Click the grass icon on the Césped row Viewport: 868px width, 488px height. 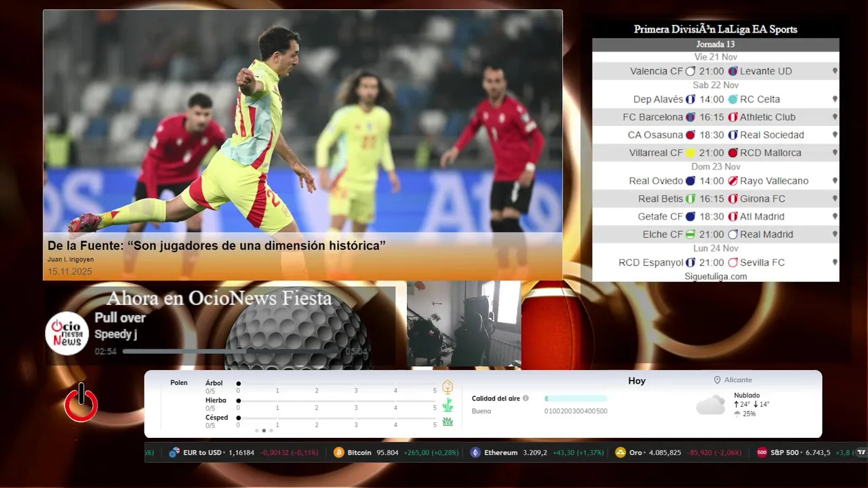tap(448, 422)
